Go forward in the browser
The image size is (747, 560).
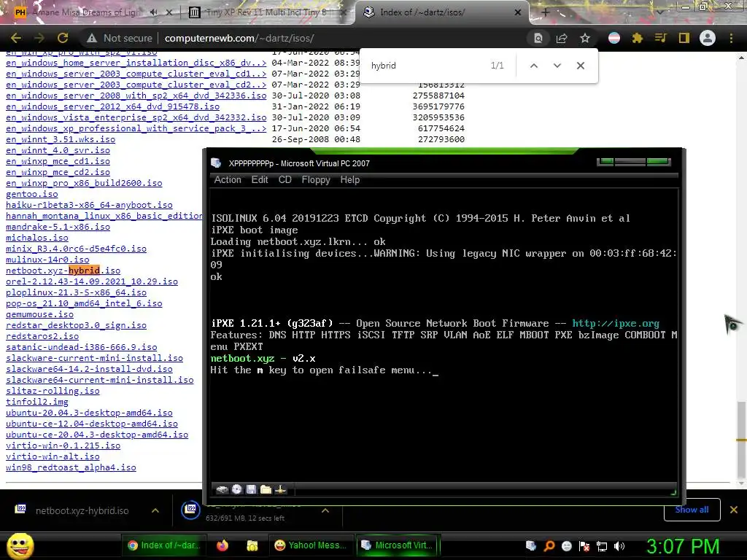[x=39, y=38]
